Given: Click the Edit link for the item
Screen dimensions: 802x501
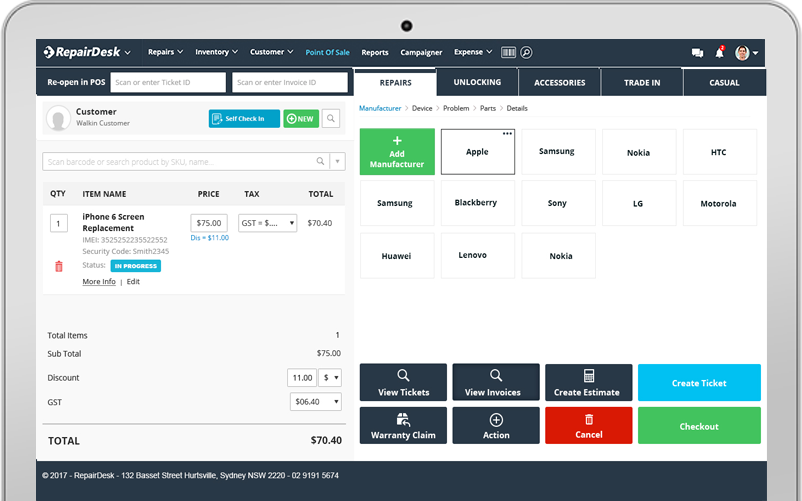Looking at the screenshot, I should click(x=133, y=282).
